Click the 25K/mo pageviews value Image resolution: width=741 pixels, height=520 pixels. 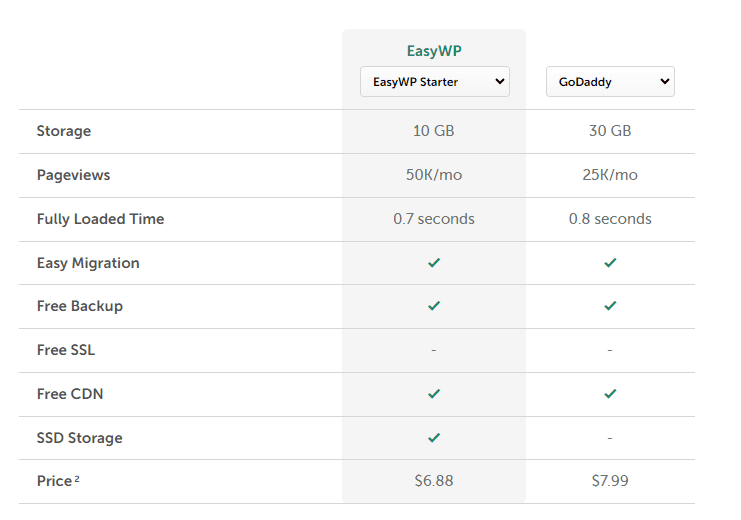610,175
